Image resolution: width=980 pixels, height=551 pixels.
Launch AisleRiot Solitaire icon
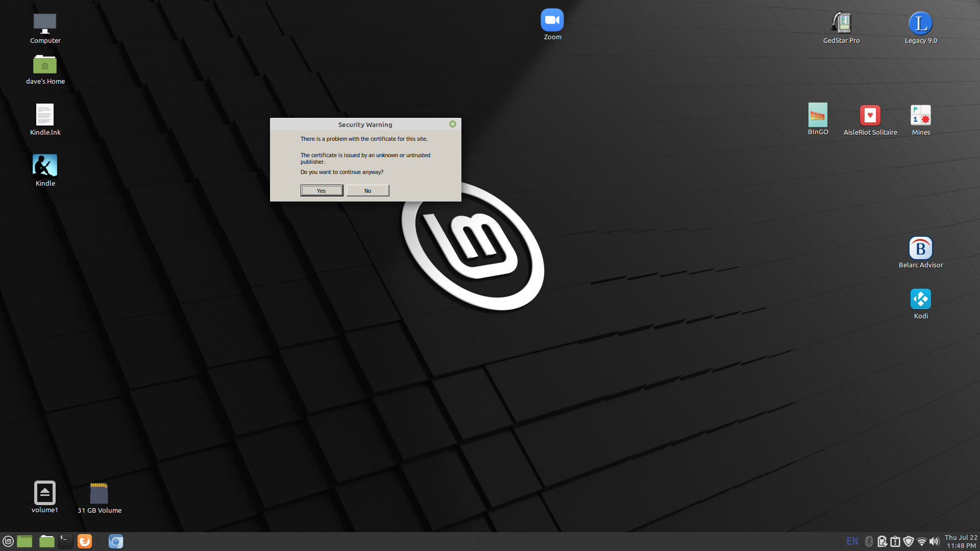click(x=870, y=120)
